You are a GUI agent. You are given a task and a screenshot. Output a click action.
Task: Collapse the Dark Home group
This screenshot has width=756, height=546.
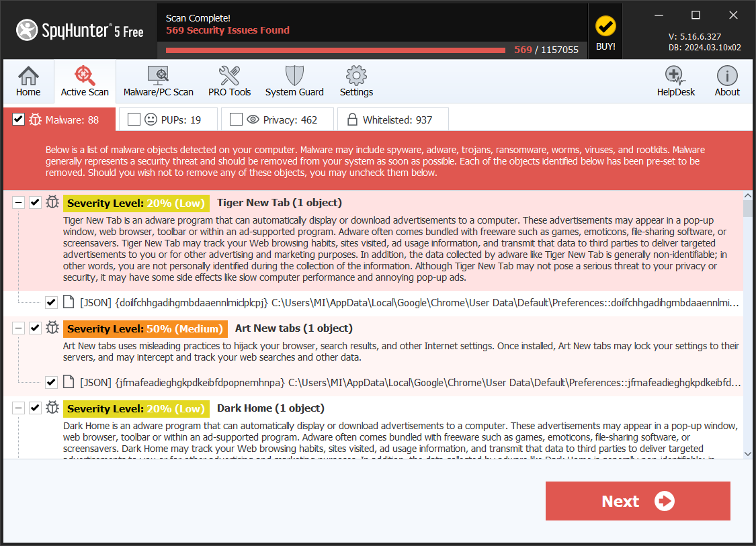(x=18, y=408)
